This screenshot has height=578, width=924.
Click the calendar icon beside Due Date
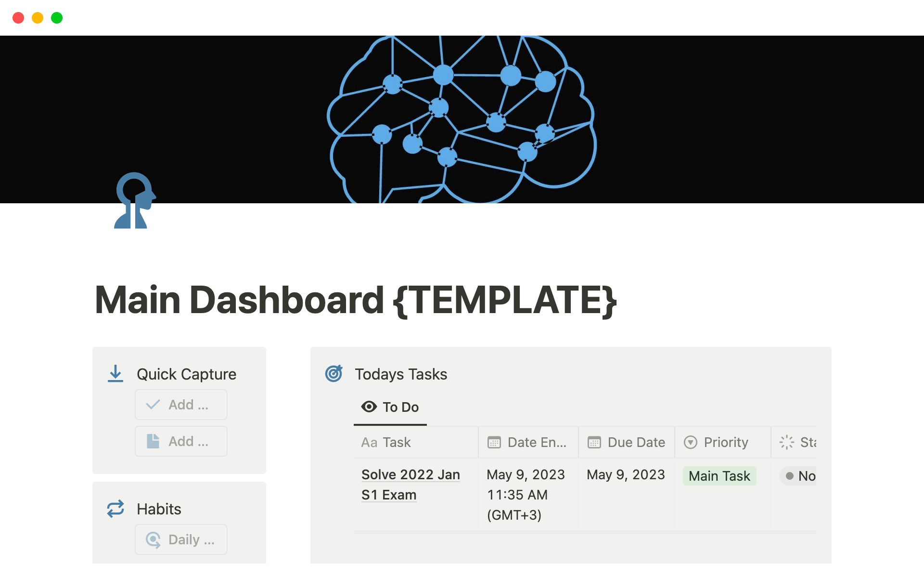[594, 442]
